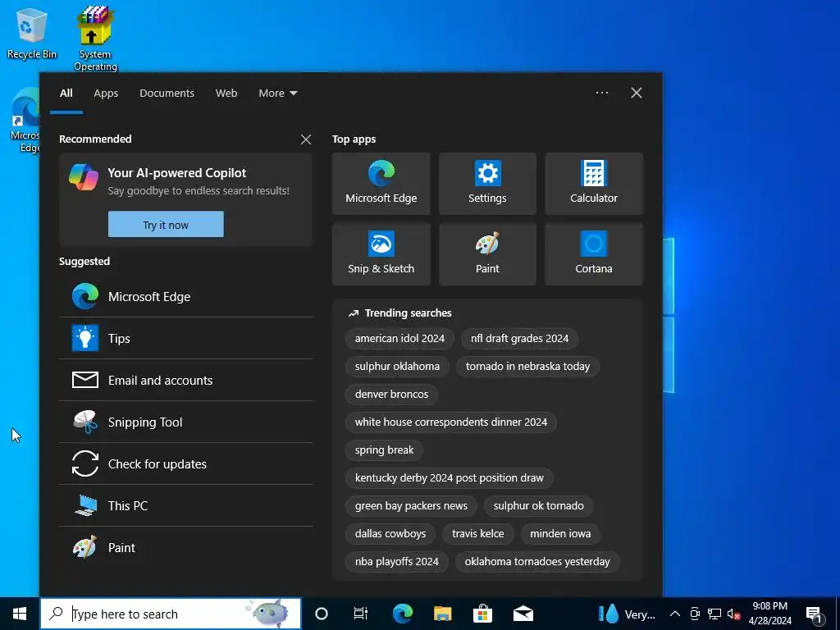
Task: Select green bay packers news chip
Action: (411, 505)
